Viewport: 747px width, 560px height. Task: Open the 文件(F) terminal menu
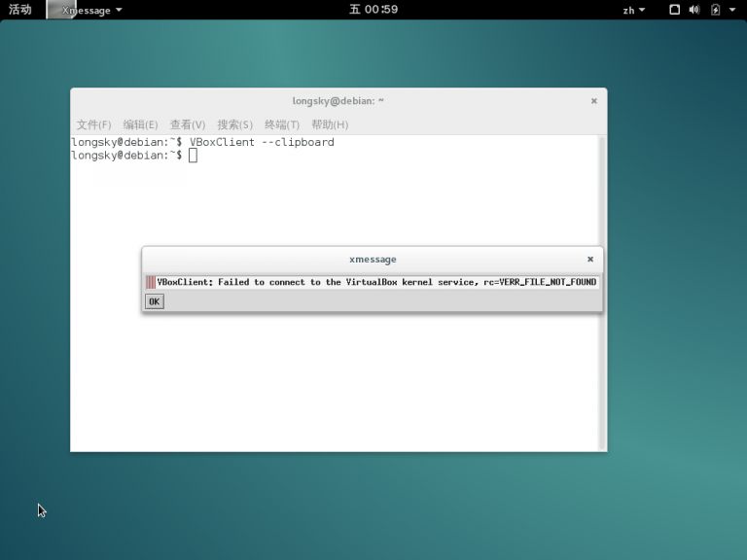93,124
